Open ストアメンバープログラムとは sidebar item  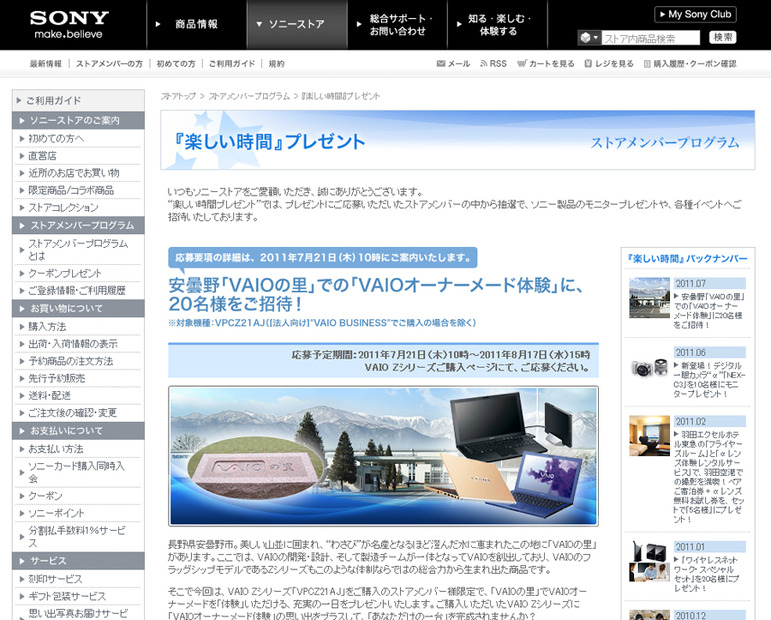78,250
